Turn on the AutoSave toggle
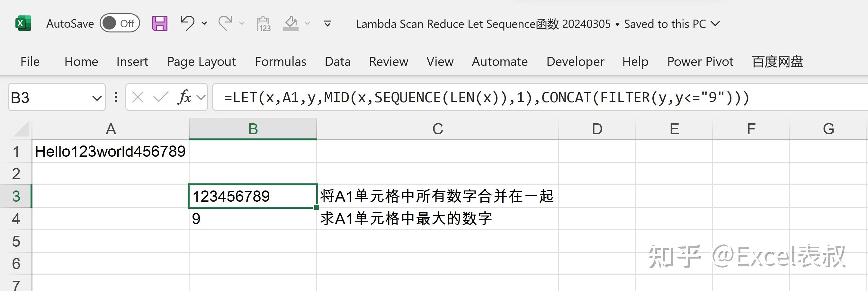 119,23
